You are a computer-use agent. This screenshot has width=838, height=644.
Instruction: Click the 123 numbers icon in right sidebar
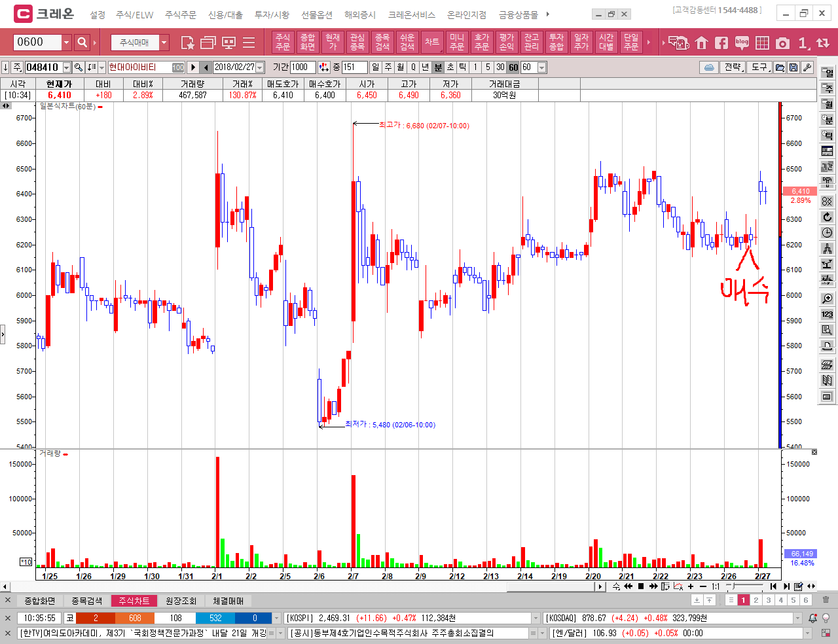click(828, 314)
